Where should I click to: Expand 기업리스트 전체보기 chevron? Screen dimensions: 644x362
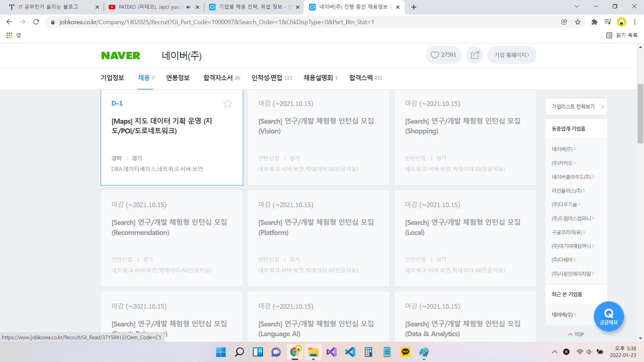pos(603,107)
